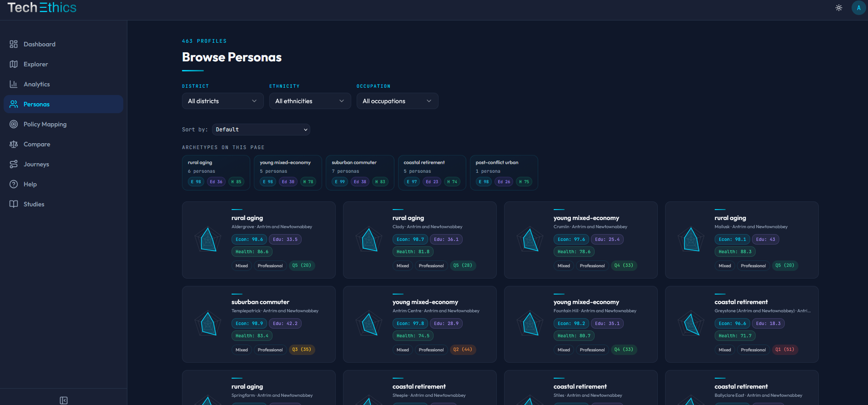Open the Stiles coastal retirement card
The image size is (868, 405).
[581, 388]
